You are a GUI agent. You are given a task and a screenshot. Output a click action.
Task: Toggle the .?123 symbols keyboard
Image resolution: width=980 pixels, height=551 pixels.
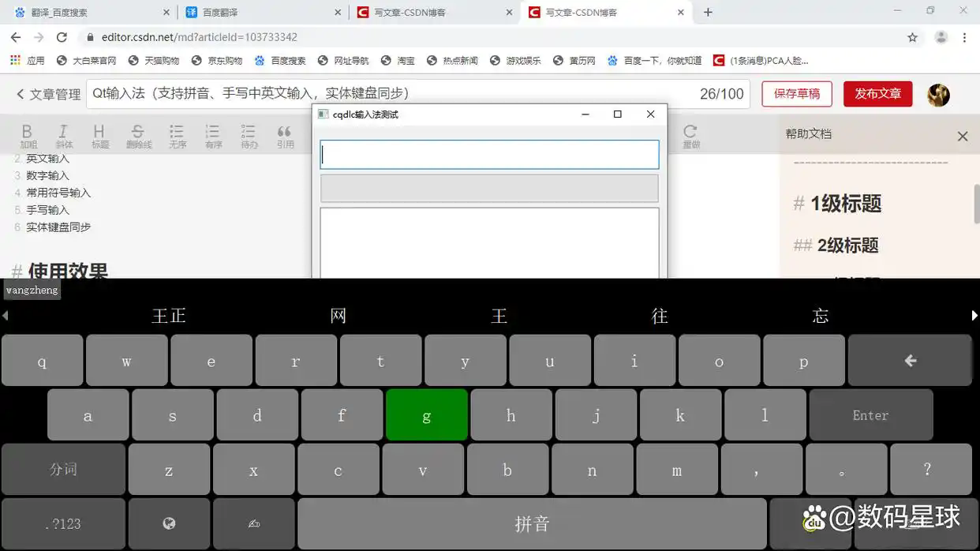[x=63, y=523]
